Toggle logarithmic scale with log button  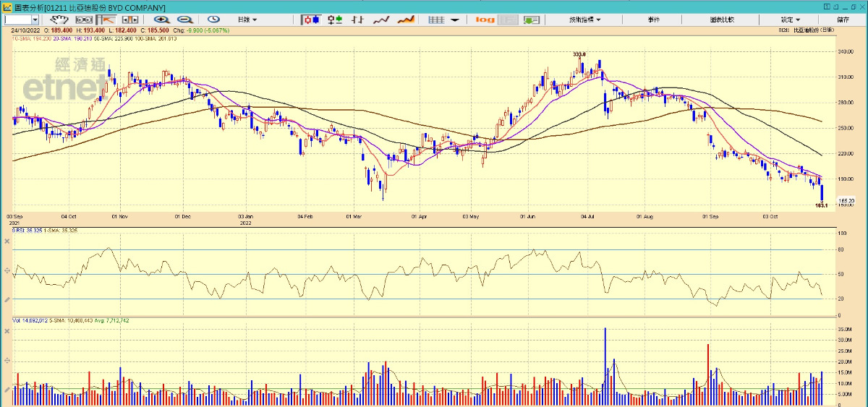485,20
